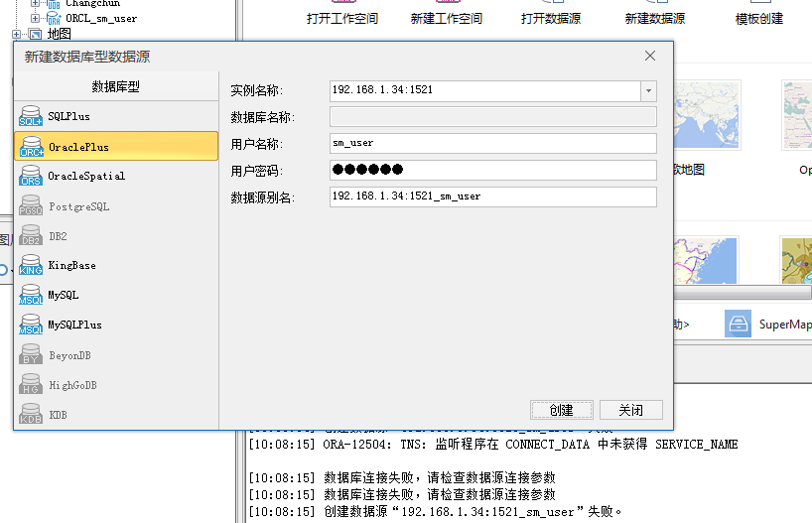Click the 数据源别名 input field

click(x=493, y=196)
